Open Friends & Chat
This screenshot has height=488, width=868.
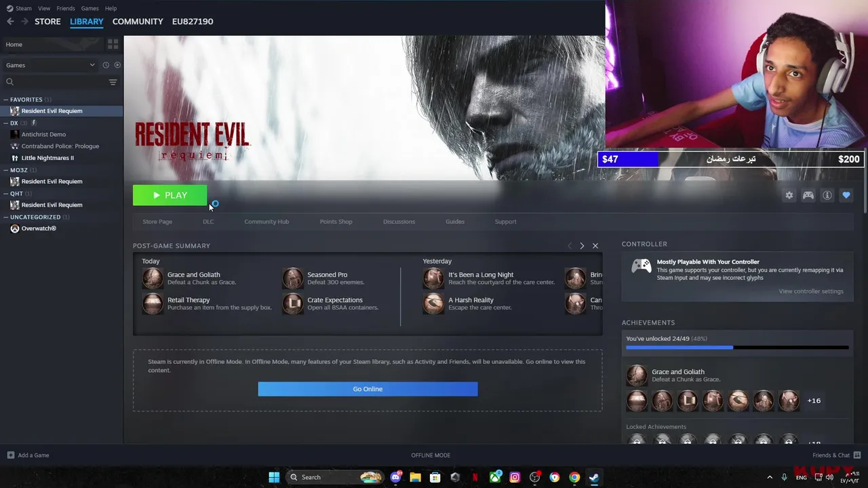pos(837,455)
